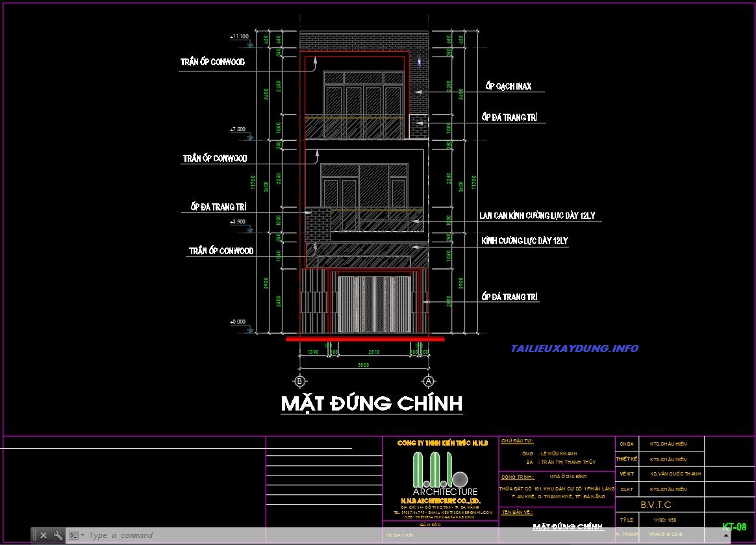Click the KT-08 sheet number
Viewport: 756px width, 545px height.
[x=734, y=527]
